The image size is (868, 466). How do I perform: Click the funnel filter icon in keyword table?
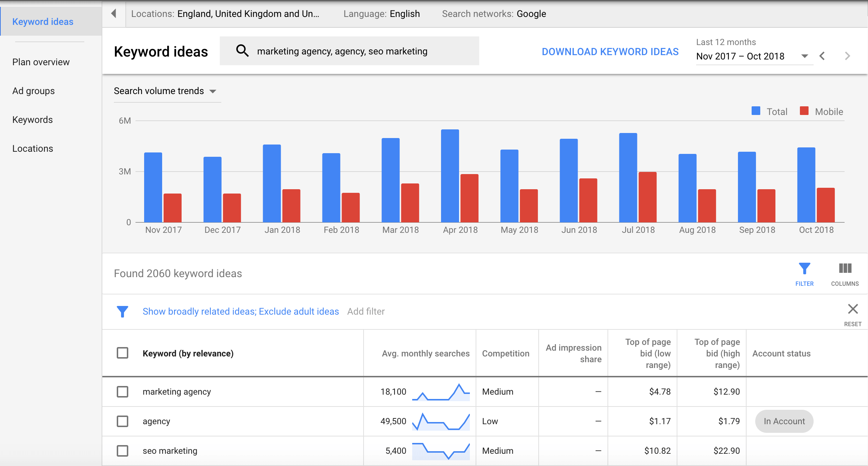point(804,268)
